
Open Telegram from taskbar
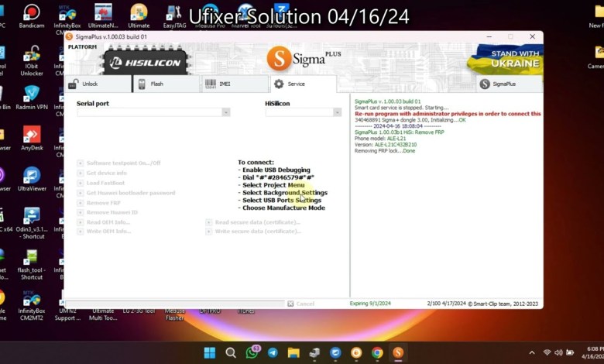(x=273, y=352)
